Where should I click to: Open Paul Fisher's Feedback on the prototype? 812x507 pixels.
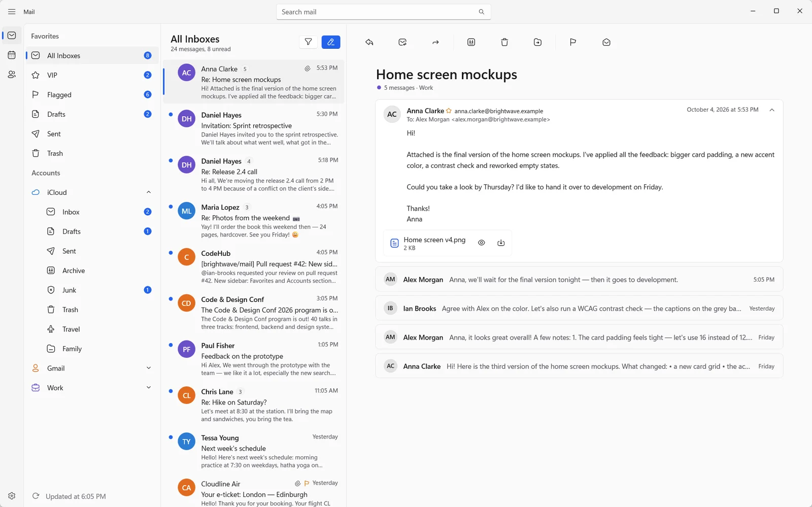254,359
